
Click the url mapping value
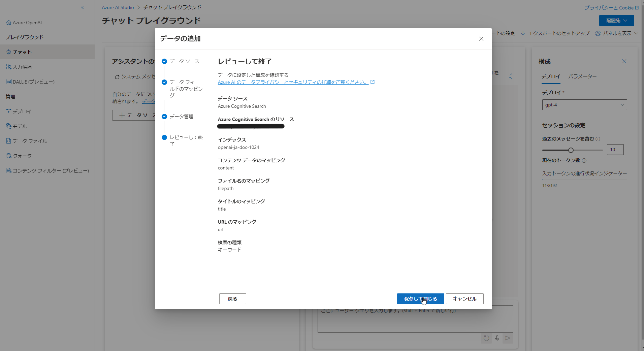pyautogui.click(x=221, y=229)
